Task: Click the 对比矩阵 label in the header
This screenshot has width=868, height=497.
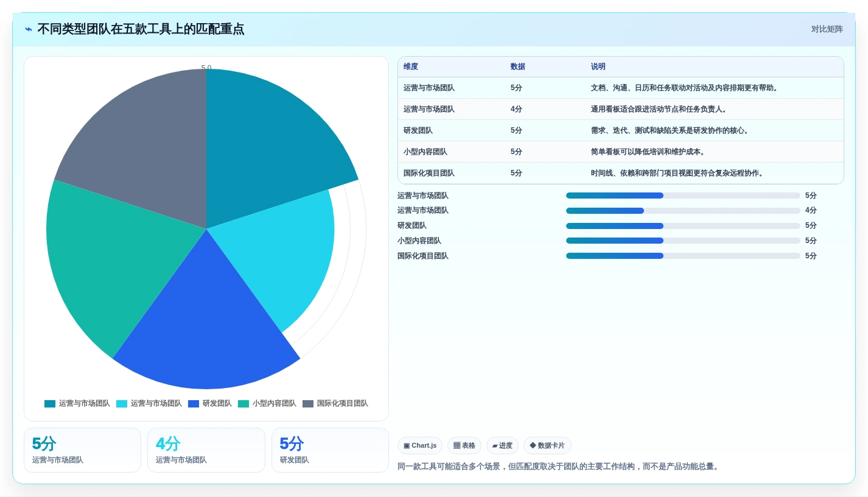Action: [827, 29]
